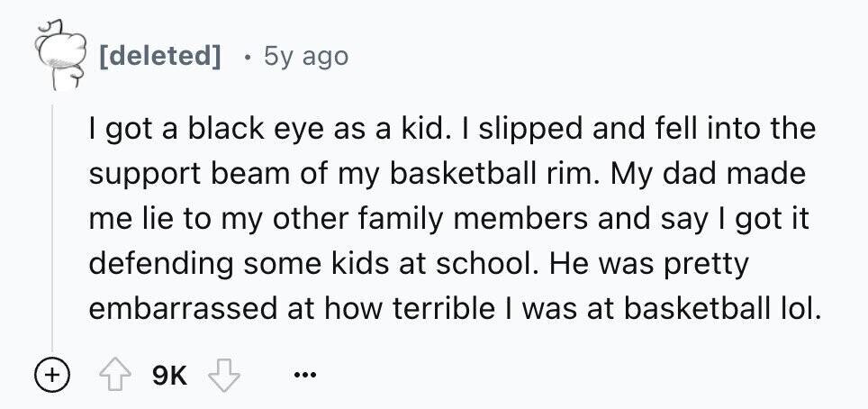Click the "5y ago" timestamp
Screen dimensions: 868x409
(306, 56)
